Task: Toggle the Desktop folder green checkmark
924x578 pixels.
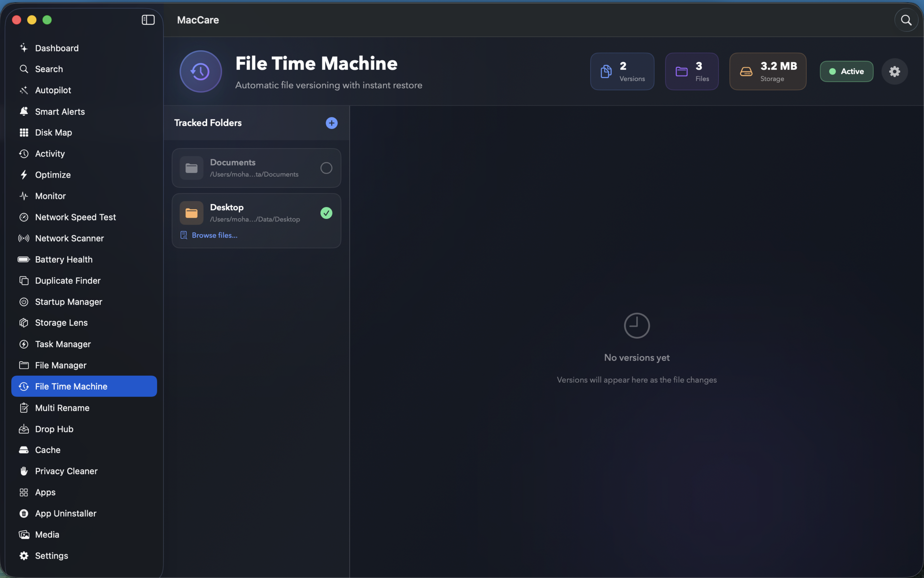Action: point(326,213)
